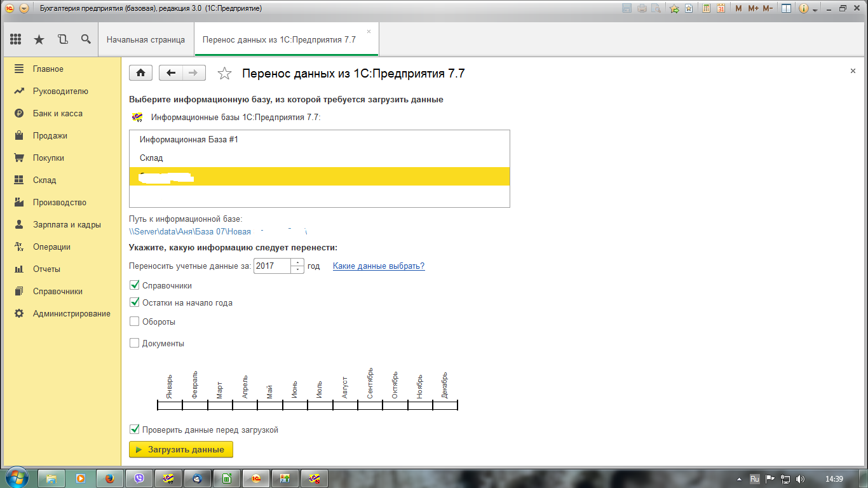The image size is (868, 488).
Task: Select 'Информационная База #1' in the list
Action: coord(319,139)
